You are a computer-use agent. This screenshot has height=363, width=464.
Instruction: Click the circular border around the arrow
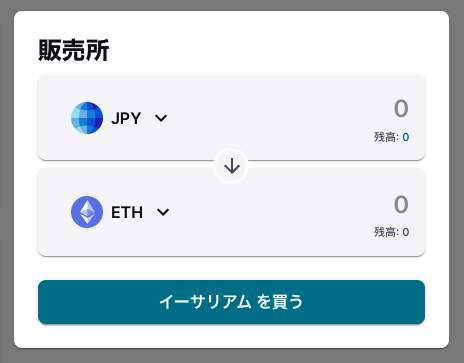(232, 151)
